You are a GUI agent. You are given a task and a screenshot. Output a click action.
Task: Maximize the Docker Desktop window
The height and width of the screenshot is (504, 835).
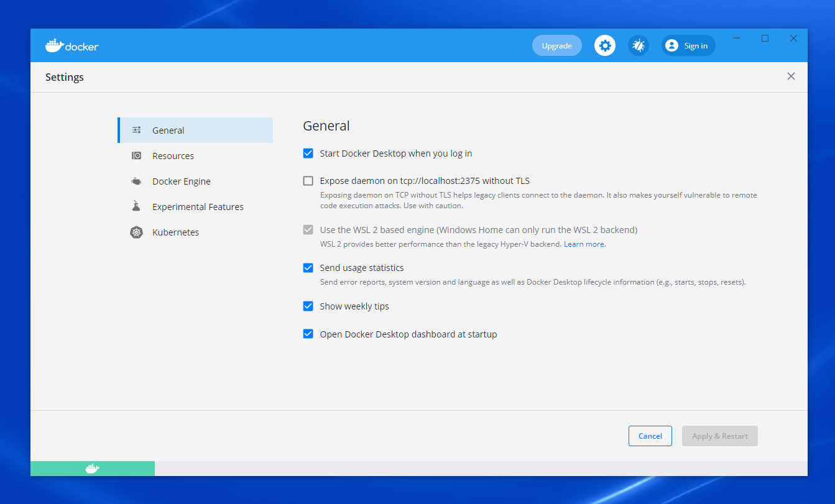765,39
